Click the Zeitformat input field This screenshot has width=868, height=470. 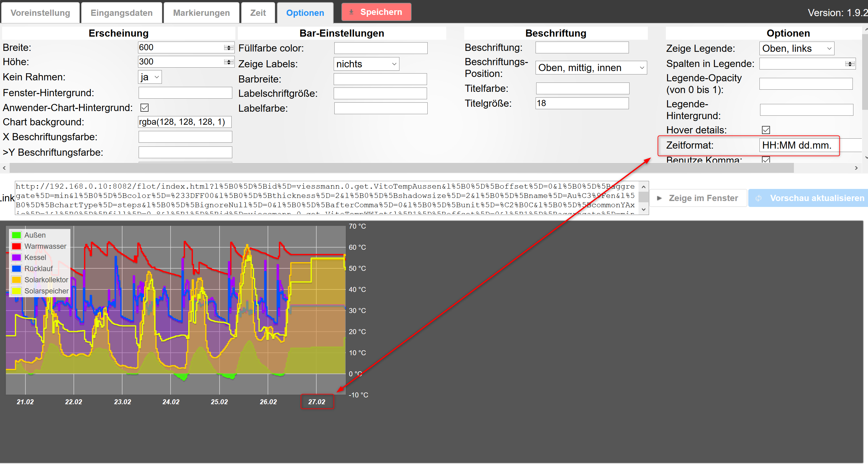[797, 145]
